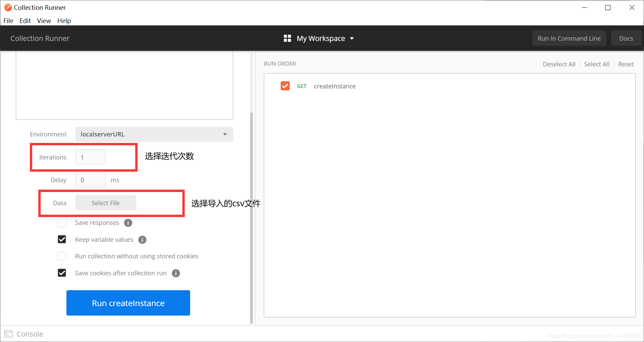644x342 pixels.
Task: Click the Postman logo in title bar
Action: click(x=8, y=7)
